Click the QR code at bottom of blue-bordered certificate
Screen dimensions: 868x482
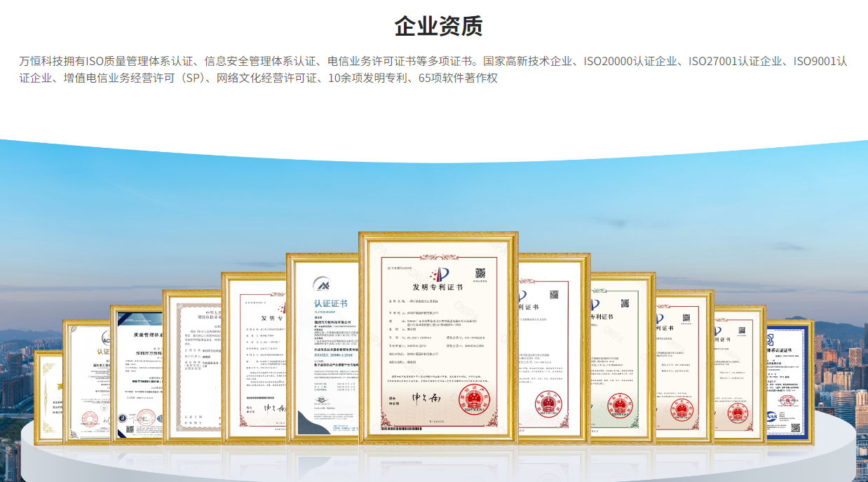[794, 427]
